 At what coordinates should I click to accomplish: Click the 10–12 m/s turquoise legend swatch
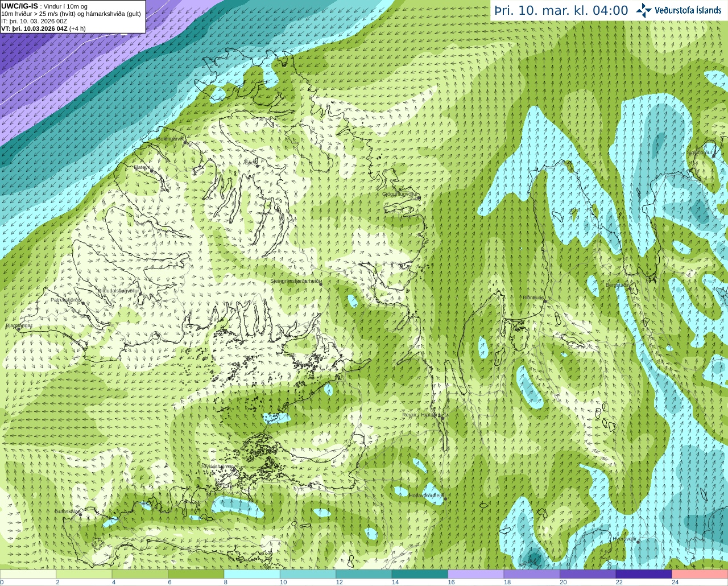[x=308, y=574]
